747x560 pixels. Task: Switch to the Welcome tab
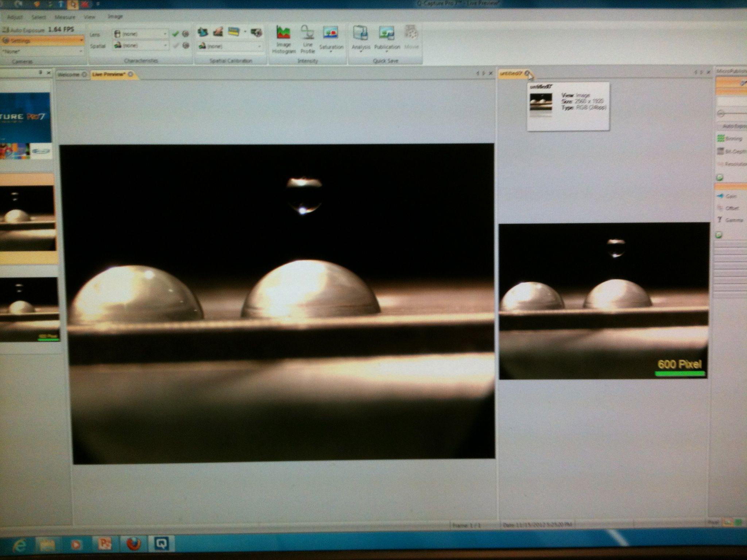coord(69,74)
